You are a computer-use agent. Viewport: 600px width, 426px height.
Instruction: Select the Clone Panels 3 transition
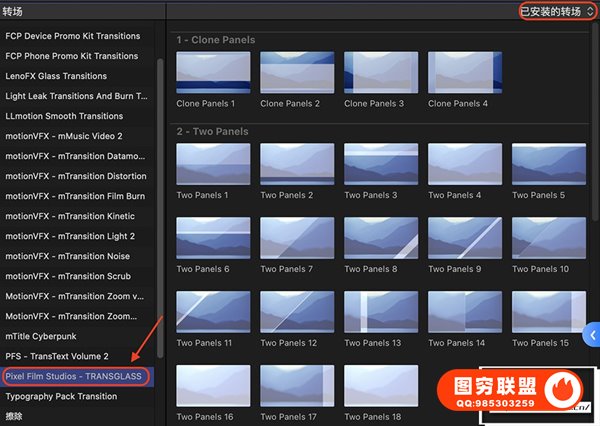coord(381,72)
